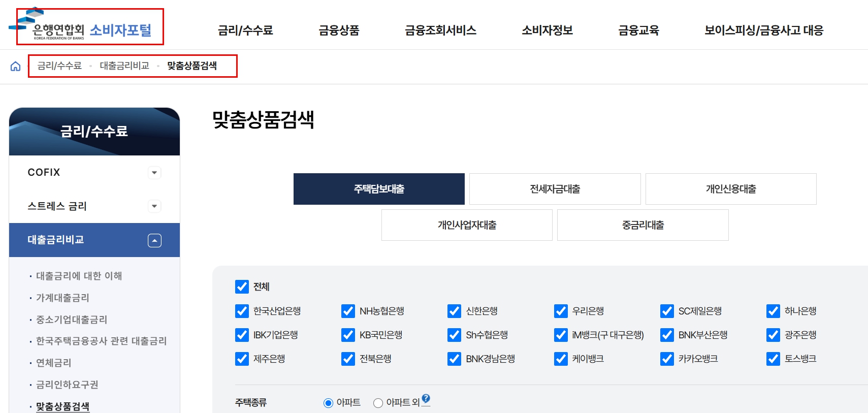
Task: Expand the 스트레스 금리 sidebar section
Action: (x=154, y=206)
